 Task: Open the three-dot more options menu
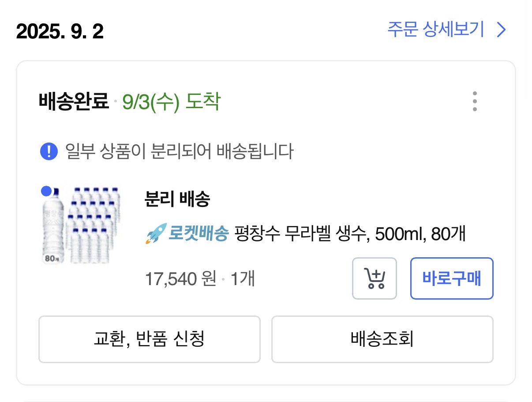[x=475, y=102]
